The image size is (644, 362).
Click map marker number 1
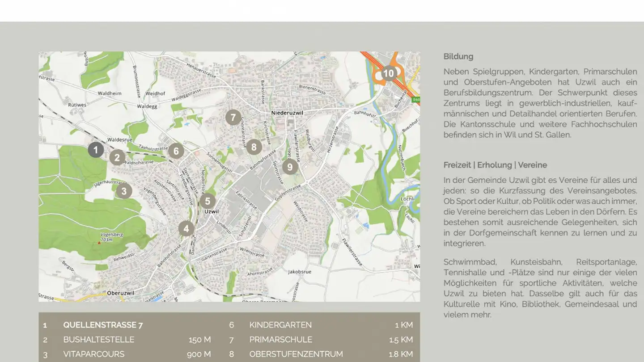click(96, 150)
